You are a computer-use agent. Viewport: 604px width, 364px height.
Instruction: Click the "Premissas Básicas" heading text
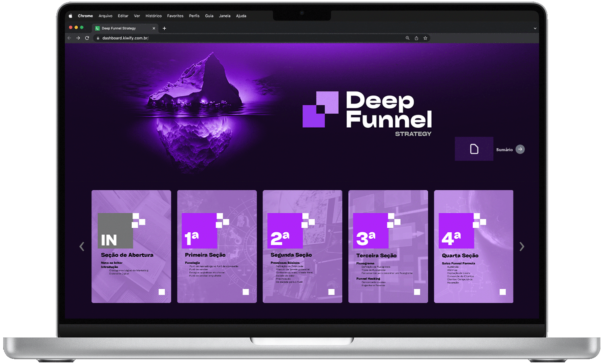pyautogui.click(x=285, y=263)
